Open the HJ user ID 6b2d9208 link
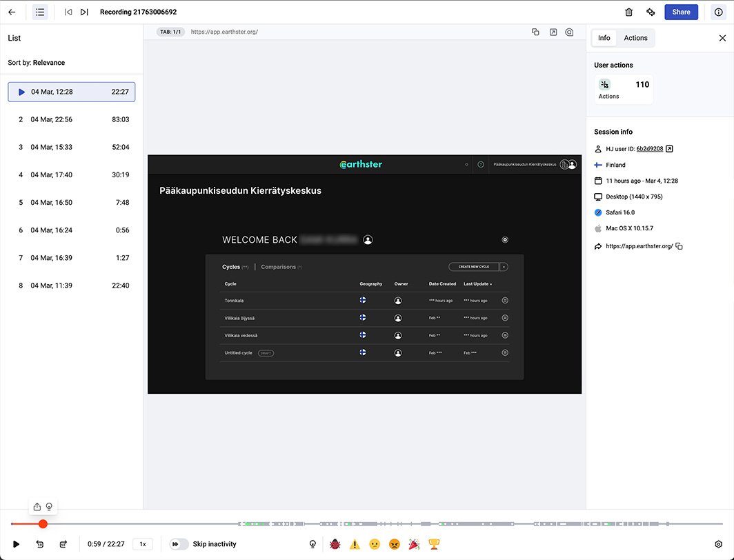 click(649, 149)
